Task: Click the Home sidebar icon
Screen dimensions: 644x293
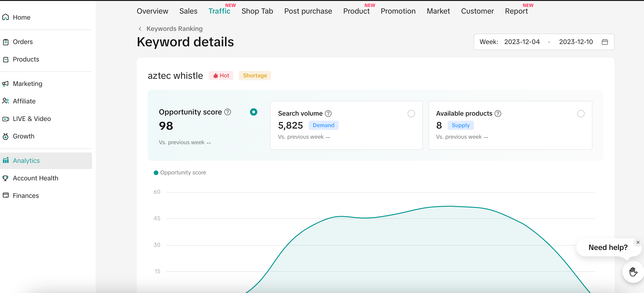Action: coord(6,17)
